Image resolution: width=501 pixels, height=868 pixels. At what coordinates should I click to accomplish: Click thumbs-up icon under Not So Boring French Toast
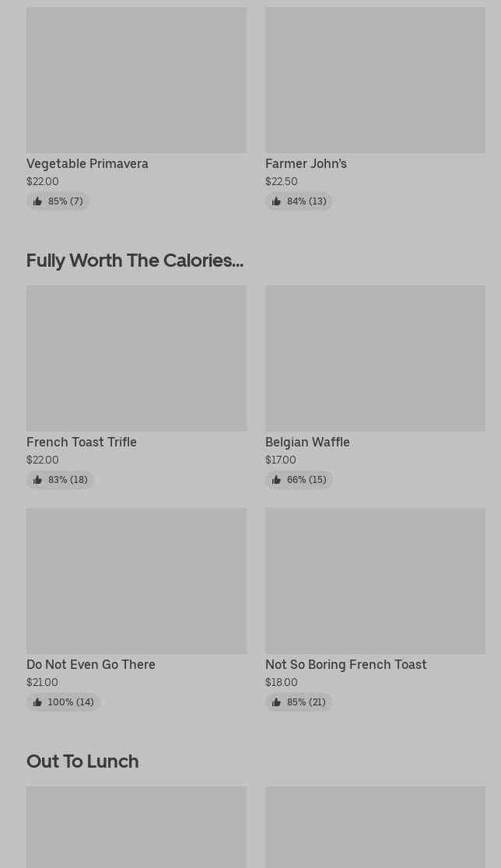pos(276,702)
